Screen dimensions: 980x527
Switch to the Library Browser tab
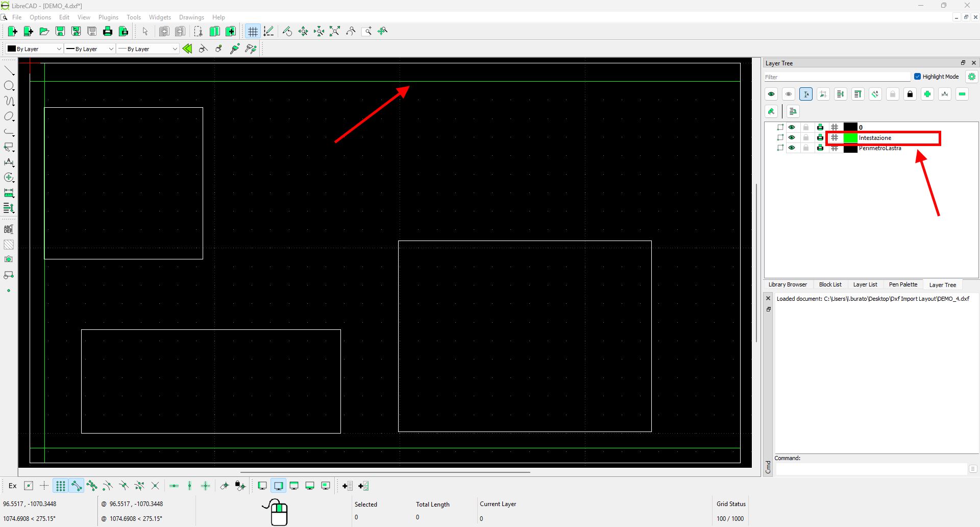coord(788,285)
